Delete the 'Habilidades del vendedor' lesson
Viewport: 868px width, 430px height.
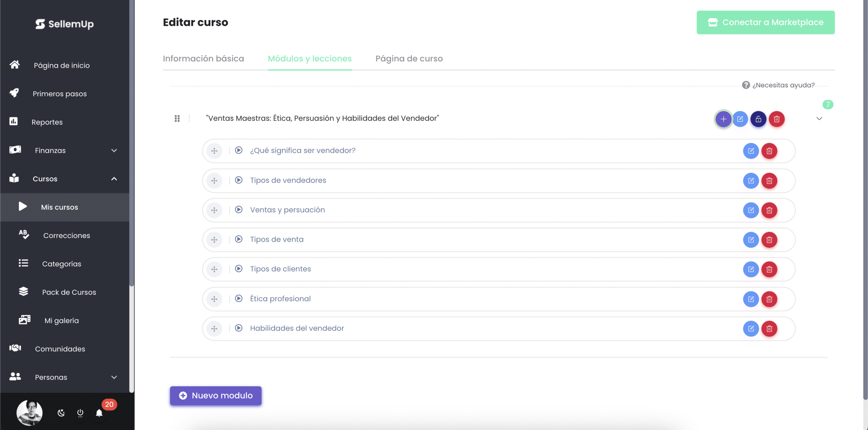pos(769,329)
